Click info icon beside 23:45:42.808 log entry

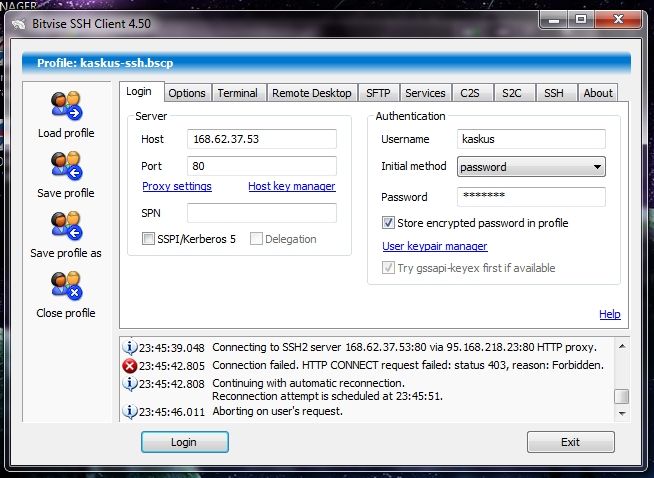coord(130,384)
